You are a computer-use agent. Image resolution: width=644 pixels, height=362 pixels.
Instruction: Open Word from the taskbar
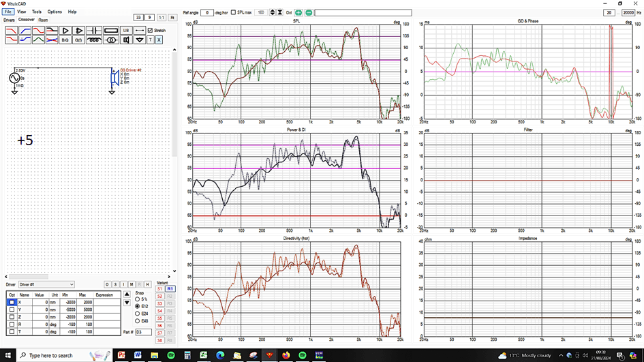click(x=138, y=355)
